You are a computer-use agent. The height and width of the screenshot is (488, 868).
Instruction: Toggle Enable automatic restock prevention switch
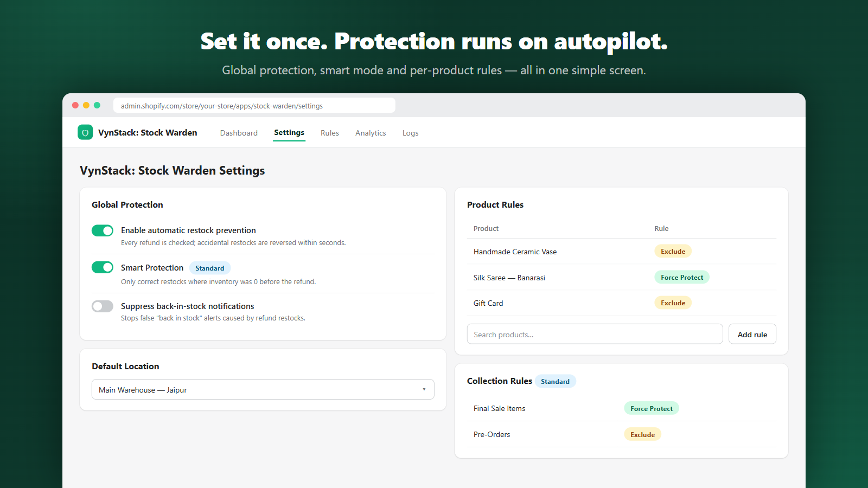(x=103, y=231)
